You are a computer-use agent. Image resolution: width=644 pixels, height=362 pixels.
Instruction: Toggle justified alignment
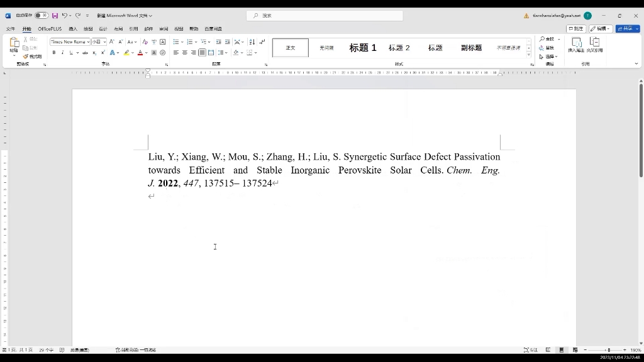(202, 53)
